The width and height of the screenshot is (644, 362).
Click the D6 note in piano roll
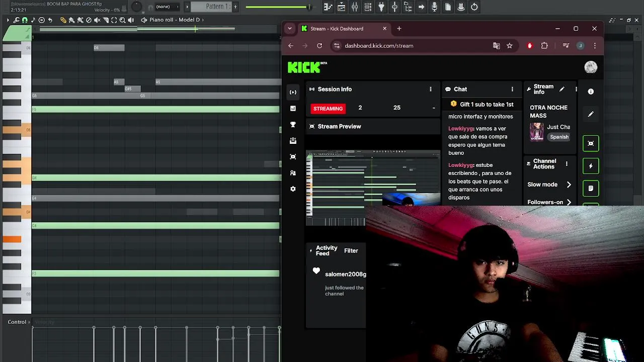click(109, 48)
